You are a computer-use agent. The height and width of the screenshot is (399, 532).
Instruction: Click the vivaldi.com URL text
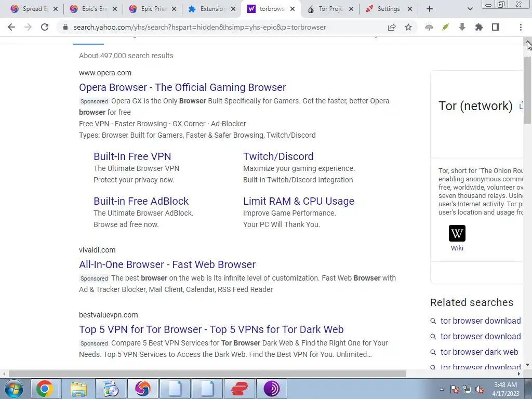[97, 250]
